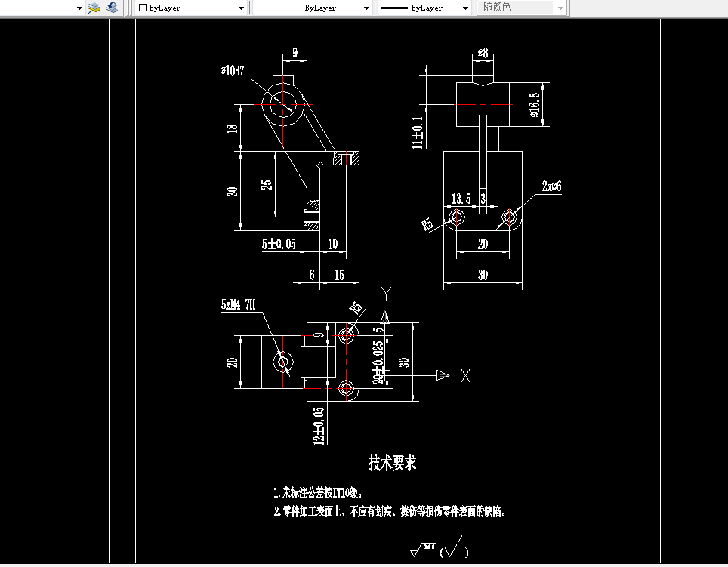This screenshot has height=567, width=728.
Task: Open the color control ByLayer dropdown
Action: (x=241, y=8)
